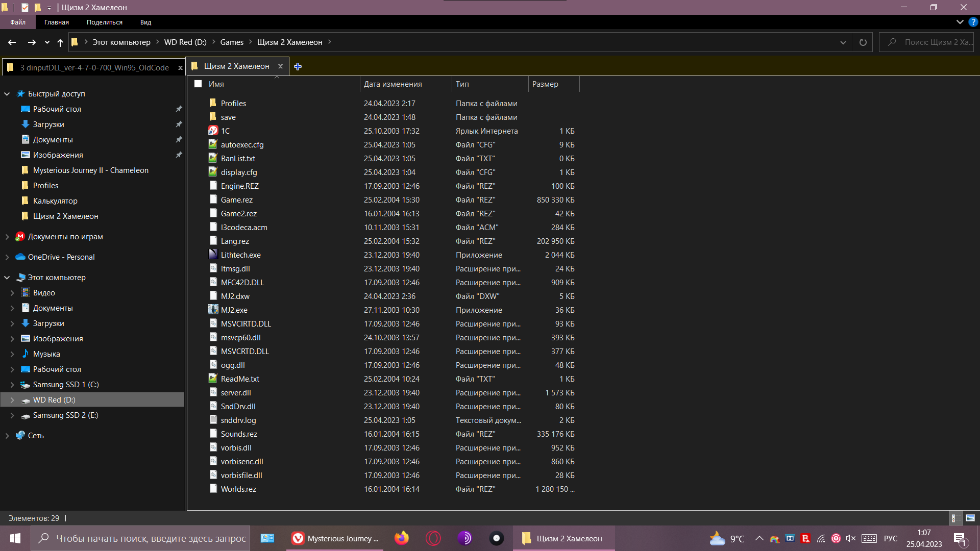The width and height of the screenshot is (980, 551).
Task: Click Games in the breadcrumb path
Action: point(232,42)
